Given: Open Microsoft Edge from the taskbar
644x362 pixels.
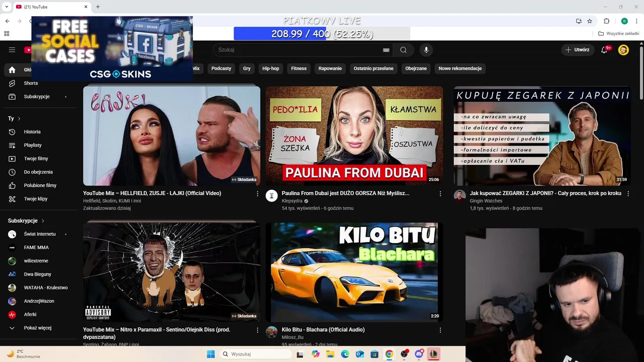Looking at the screenshot, I should click(x=345, y=354).
